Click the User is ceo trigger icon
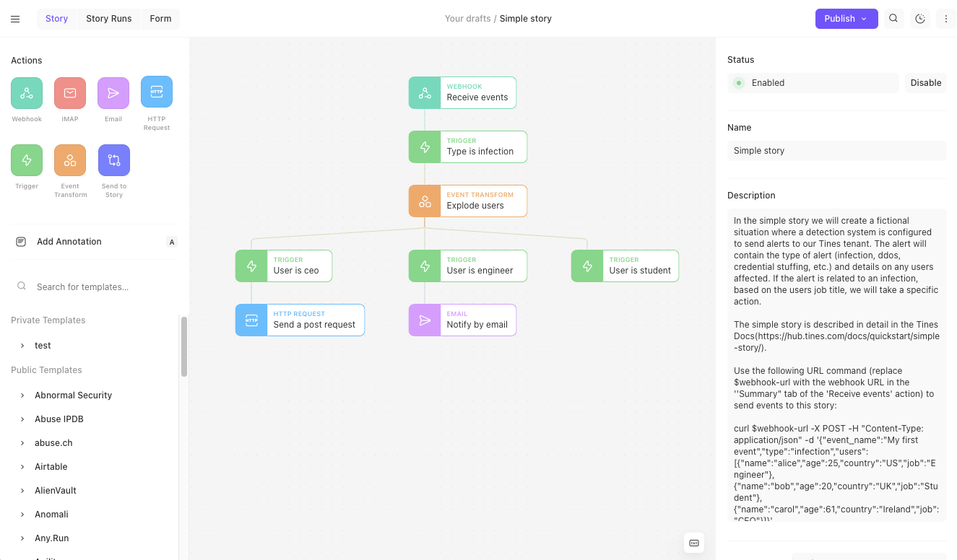 [x=251, y=266]
